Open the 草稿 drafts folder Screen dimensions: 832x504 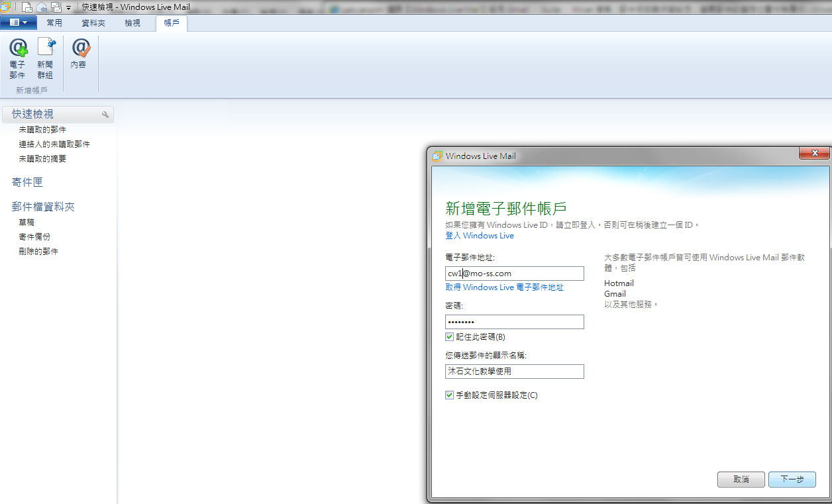coord(26,223)
